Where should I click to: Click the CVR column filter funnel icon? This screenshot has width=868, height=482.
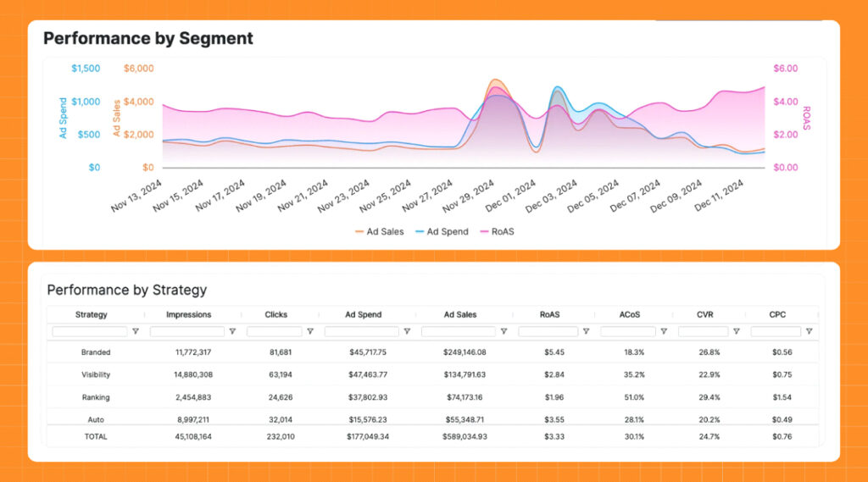(x=737, y=332)
